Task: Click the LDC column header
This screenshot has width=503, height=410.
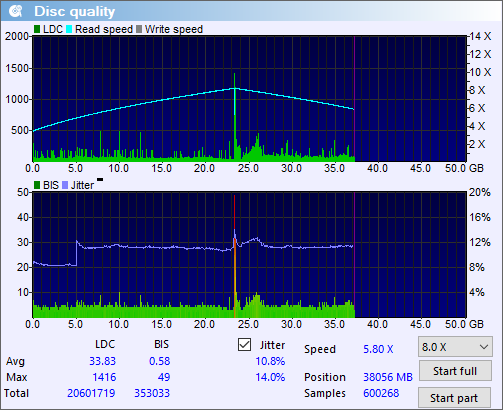Action: 105,344
